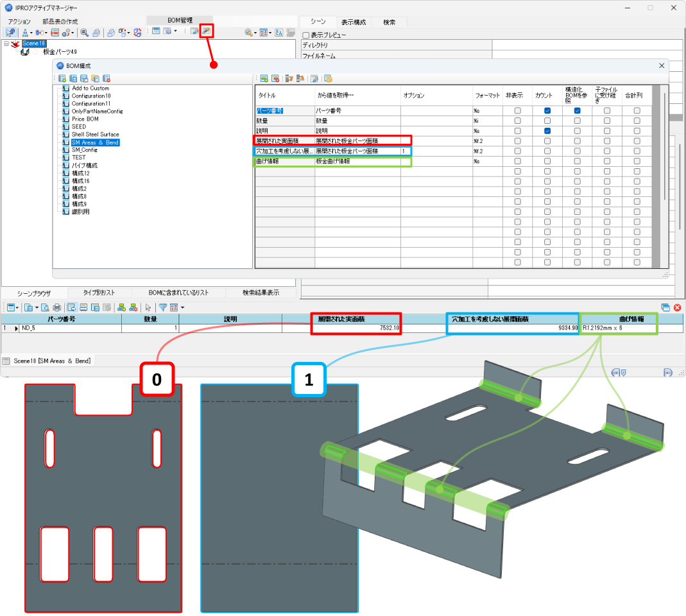Click the printer icon in the bottom toolbar
Screen dimensions: 686x616
pyautogui.click(x=56, y=307)
